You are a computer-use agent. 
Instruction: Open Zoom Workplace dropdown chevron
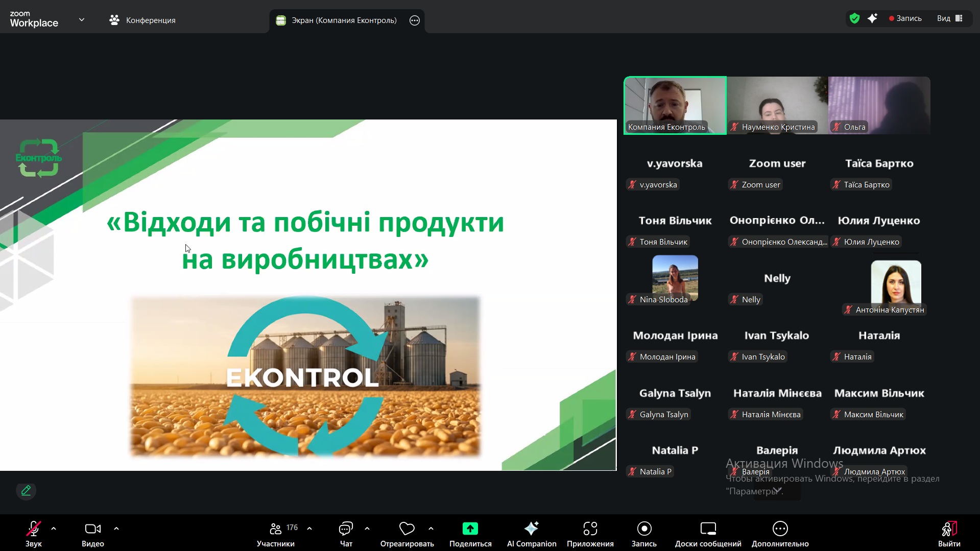coord(82,20)
